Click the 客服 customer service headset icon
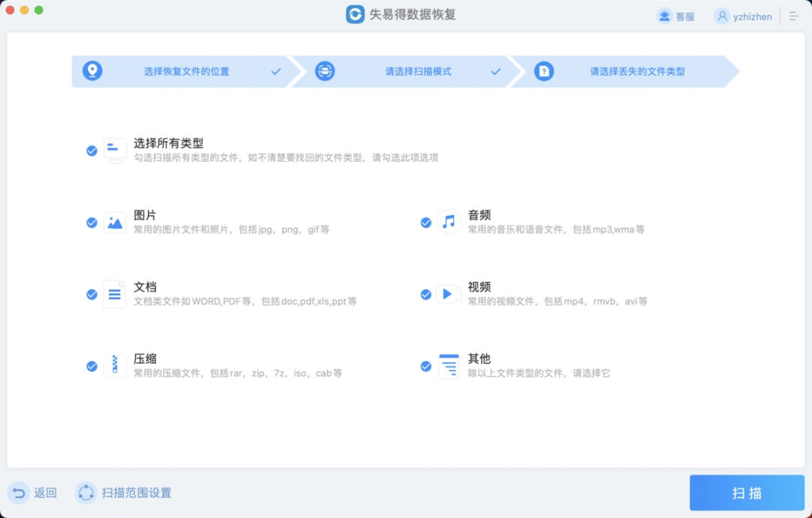Screen dimensions: 812x518 coord(663,16)
